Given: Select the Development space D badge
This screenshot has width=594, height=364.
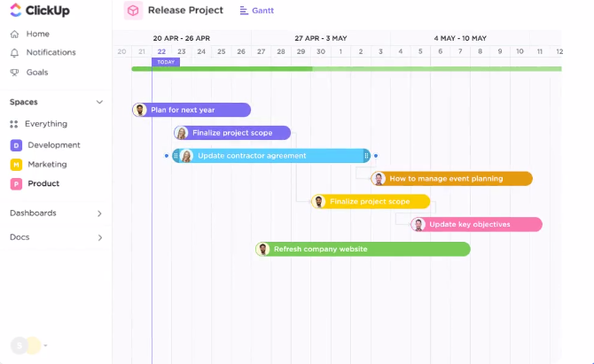Looking at the screenshot, I should point(16,145).
